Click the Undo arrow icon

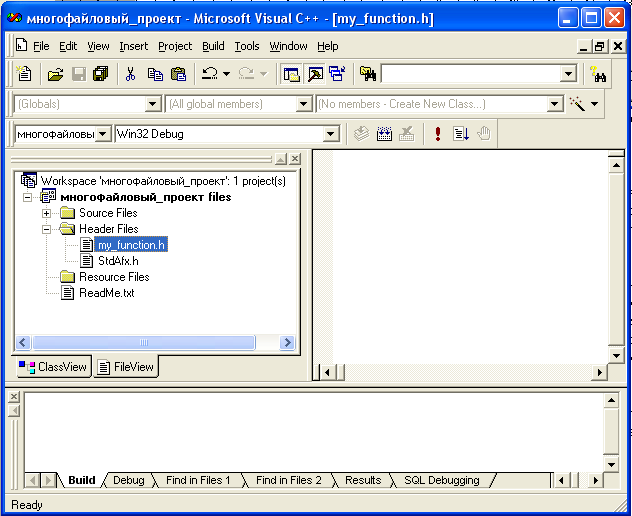point(210,73)
